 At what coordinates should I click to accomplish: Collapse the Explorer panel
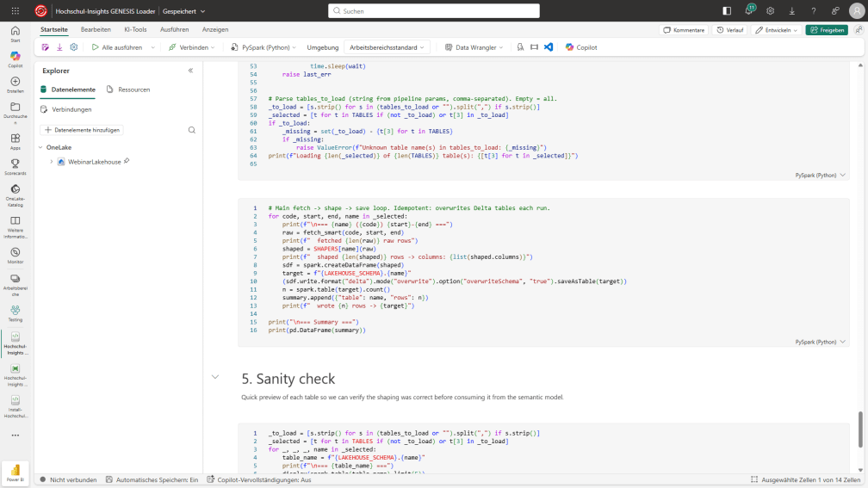click(x=190, y=71)
